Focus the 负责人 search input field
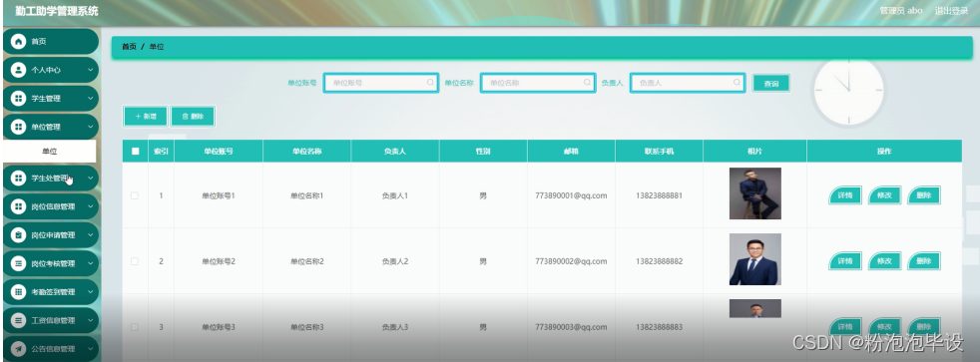The width and height of the screenshot is (980, 362). [688, 83]
